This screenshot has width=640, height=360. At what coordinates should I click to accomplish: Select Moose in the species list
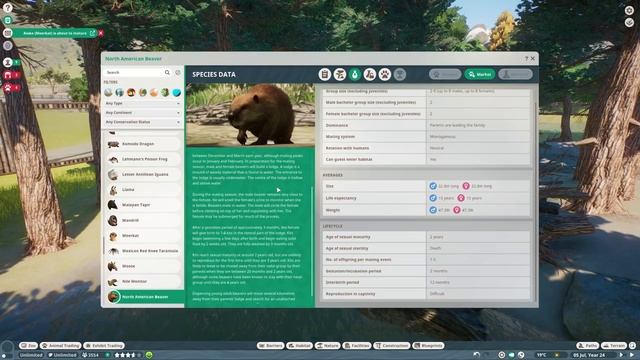(143, 266)
